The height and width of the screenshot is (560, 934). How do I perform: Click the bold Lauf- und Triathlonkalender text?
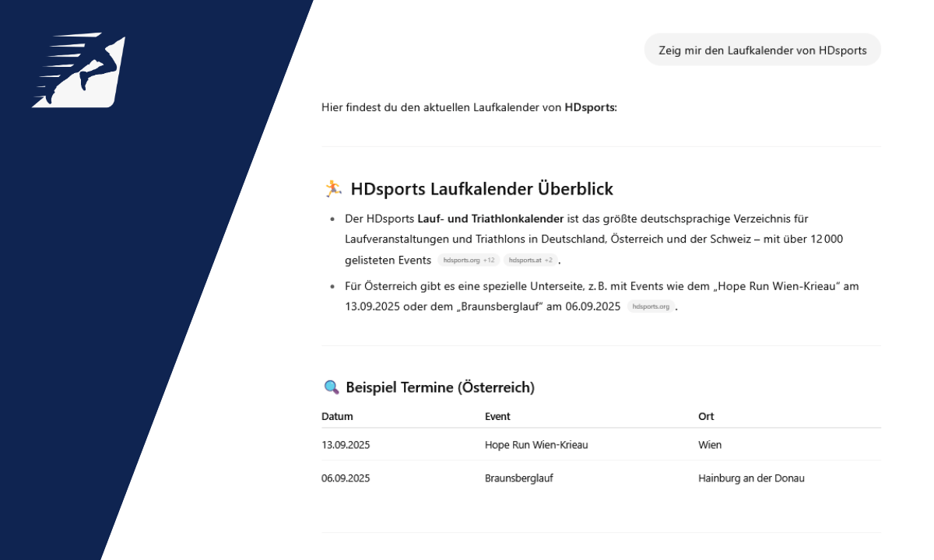coord(490,219)
